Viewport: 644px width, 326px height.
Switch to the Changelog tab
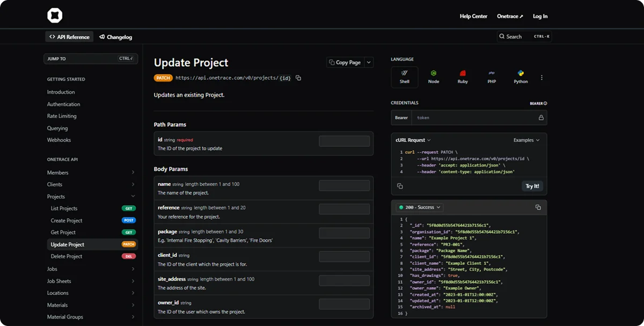115,37
